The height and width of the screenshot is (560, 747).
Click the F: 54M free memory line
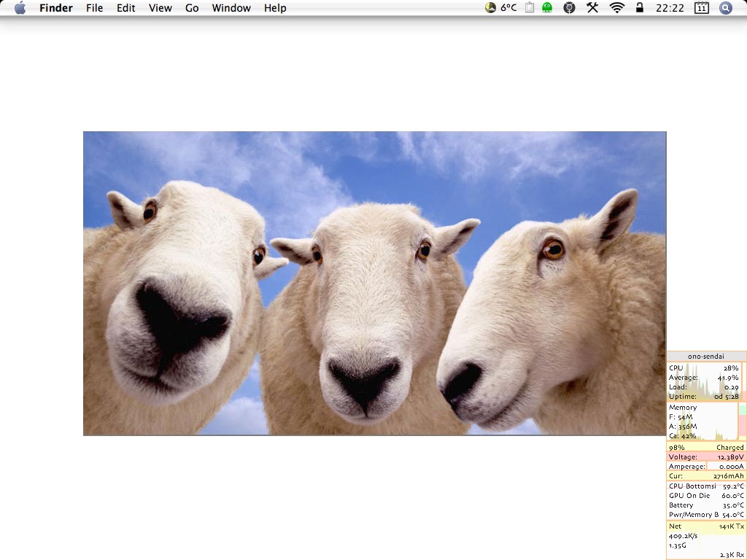pyautogui.click(x=681, y=417)
